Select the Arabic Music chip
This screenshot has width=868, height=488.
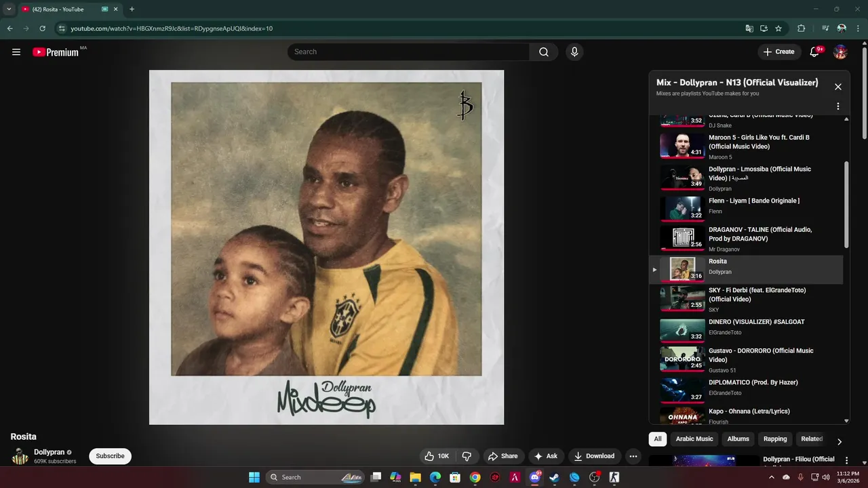pyautogui.click(x=694, y=439)
